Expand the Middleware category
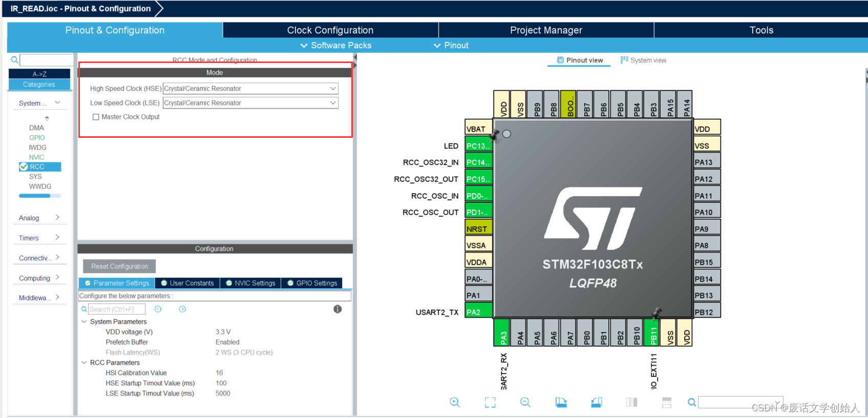This screenshot has width=868, height=418. (x=57, y=297)
